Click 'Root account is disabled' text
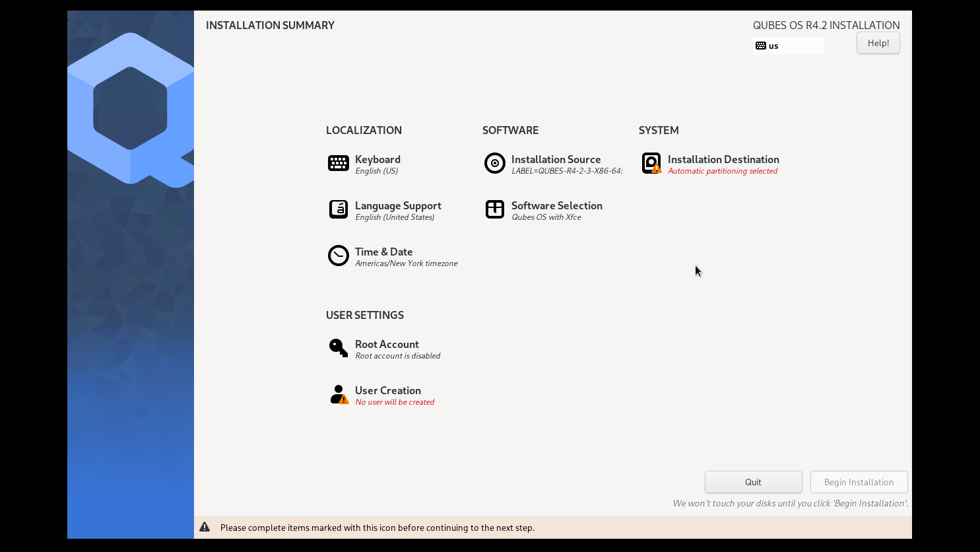This screenshot has width=980, height=552. click(x=398, y=356)
